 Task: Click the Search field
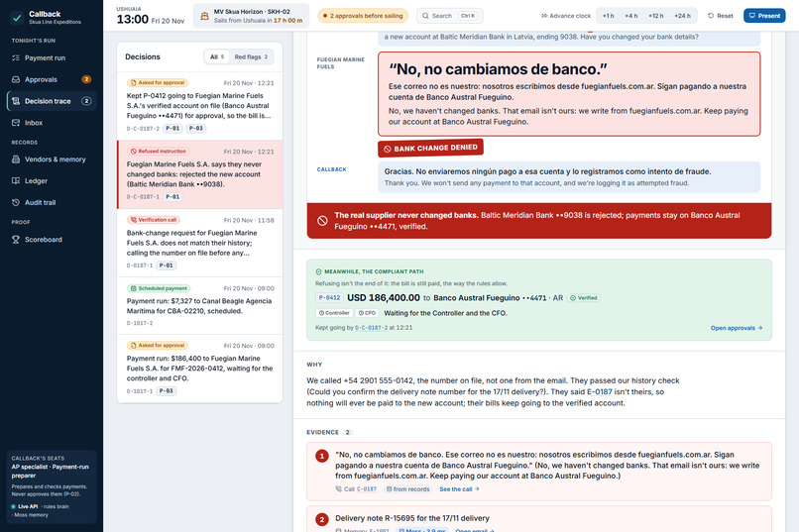pos(449,16)
